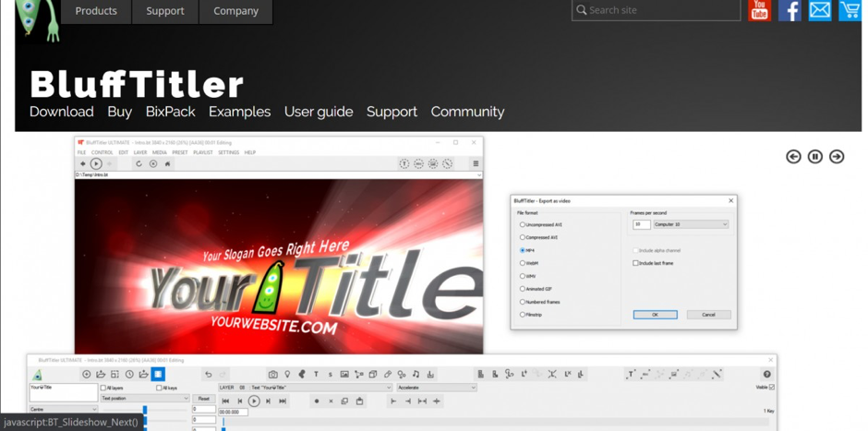Click Cancel in Export as video dialog

pyautogui.click(x=708, y=315)
